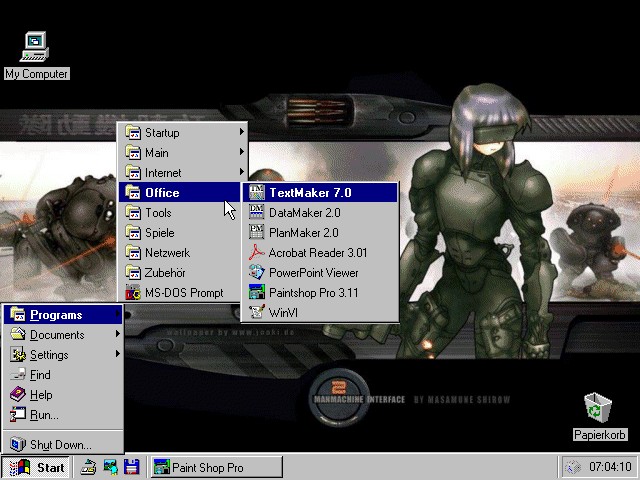The image size is (640, 480).
Task: Choose Find from the Start menu
Action: (x=63, y=375)
